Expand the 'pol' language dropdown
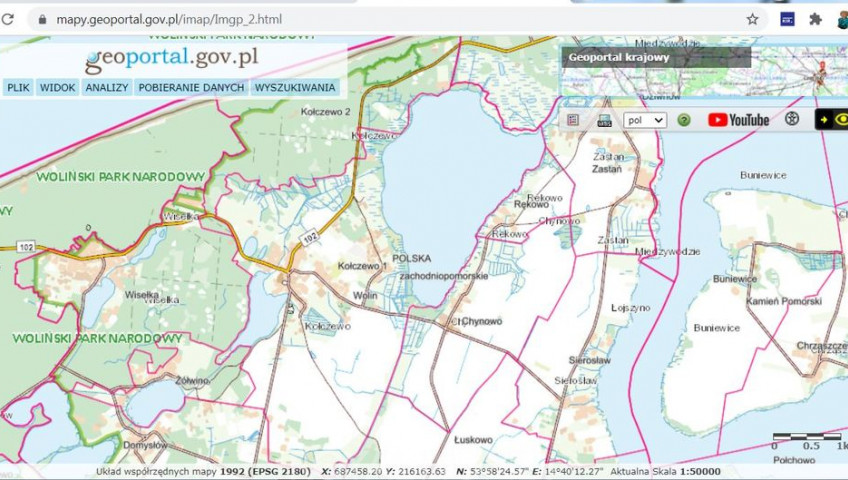This screenshot has width=848, height=480. click(645, 120)
